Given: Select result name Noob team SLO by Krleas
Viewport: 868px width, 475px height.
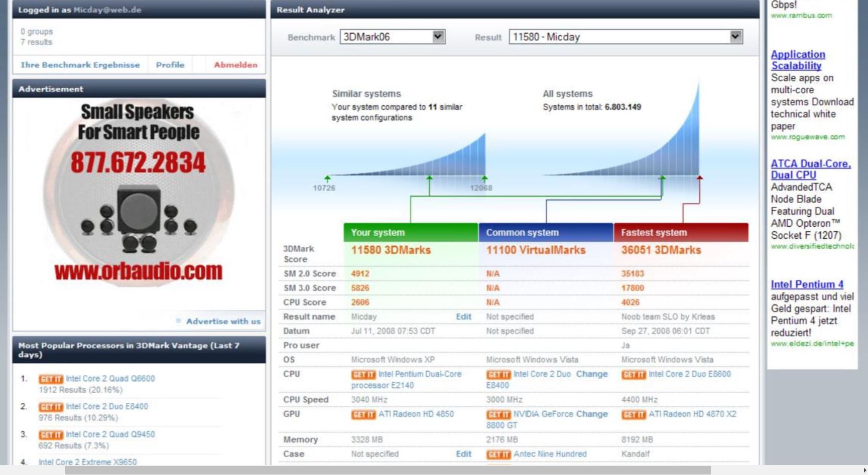Looking at the screenshot, I should tap(668, 316).
